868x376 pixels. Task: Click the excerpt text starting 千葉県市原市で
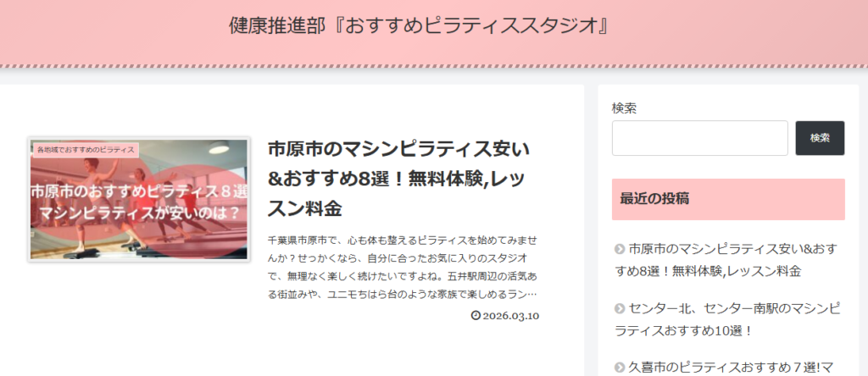pyautogui.click(x=403, y=268)
